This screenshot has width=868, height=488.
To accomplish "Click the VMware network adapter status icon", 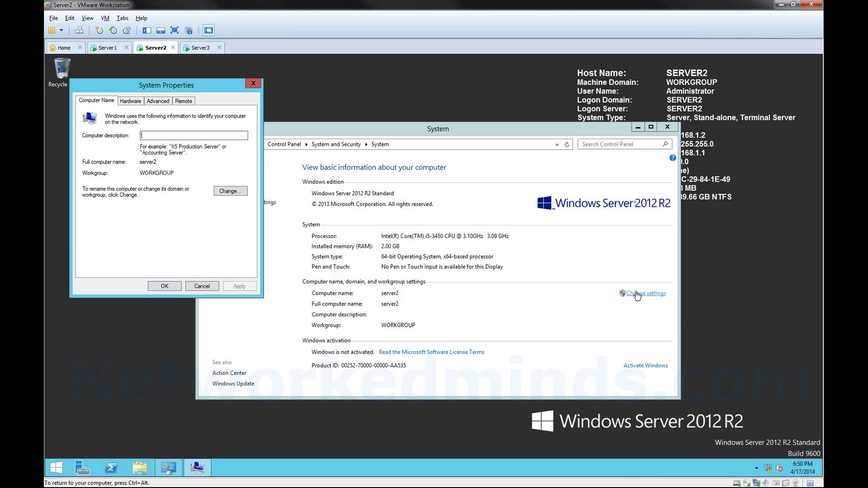I will (x=756, y=483).
